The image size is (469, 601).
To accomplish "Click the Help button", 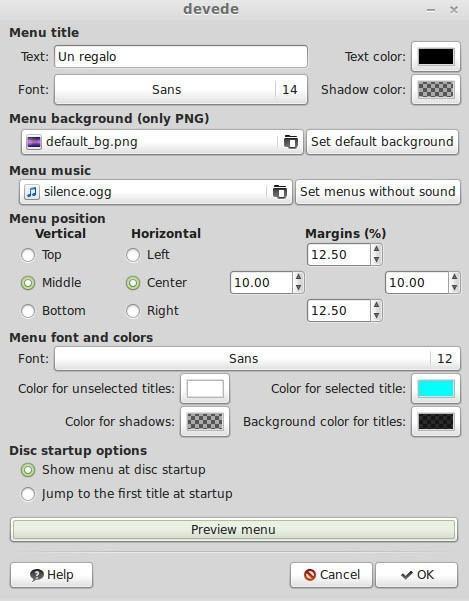I will pos(51,575).
